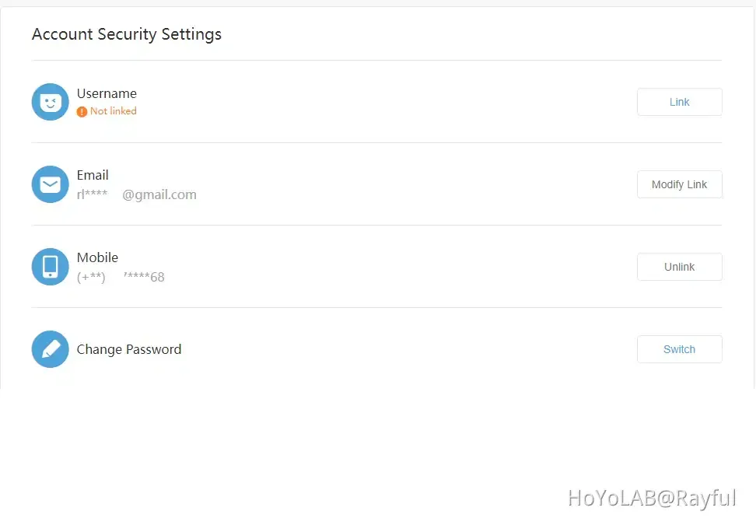The width and height of the screenshot is (756, 532).
Task: Select the Username section icon in blue circle
Action: 50,101
